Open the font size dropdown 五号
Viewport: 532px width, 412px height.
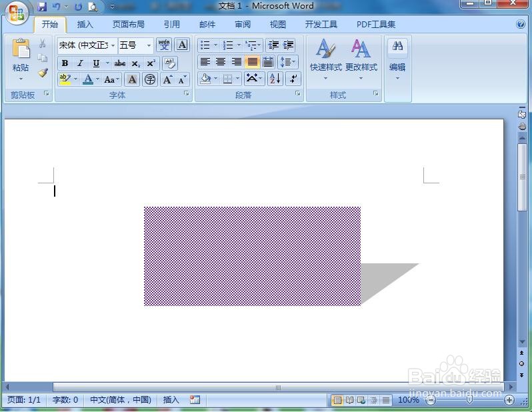point(149,45)
